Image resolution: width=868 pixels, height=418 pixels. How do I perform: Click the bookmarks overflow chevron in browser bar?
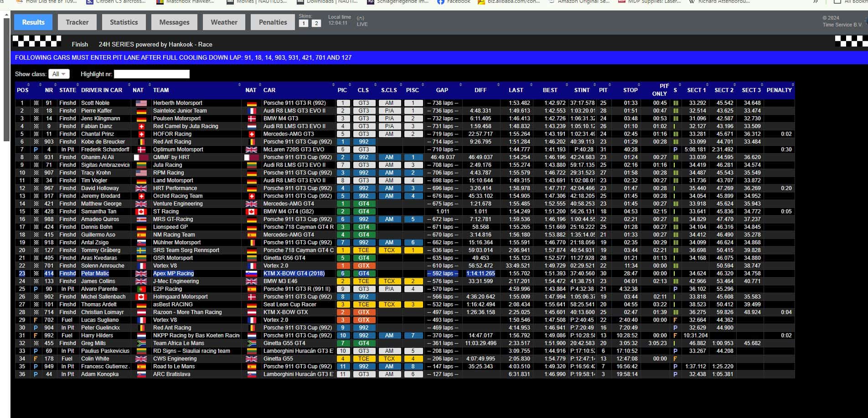(x=816, y=2)
